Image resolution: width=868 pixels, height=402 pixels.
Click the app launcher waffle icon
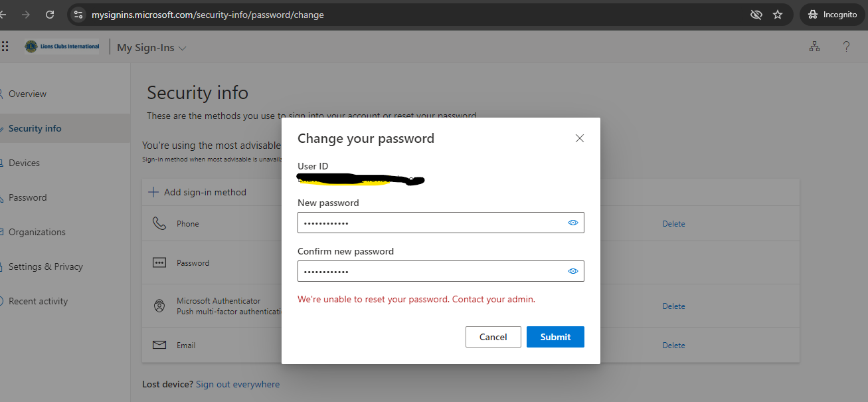(5, 47)
